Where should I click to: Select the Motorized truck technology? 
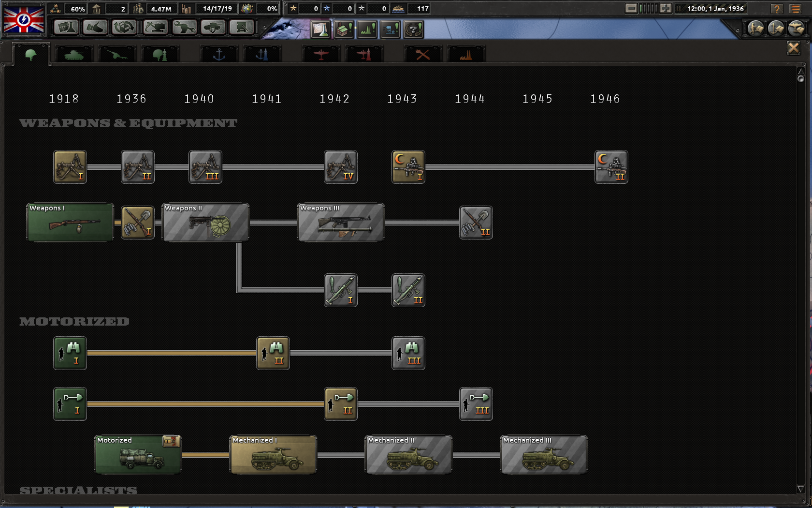[138, 454]
